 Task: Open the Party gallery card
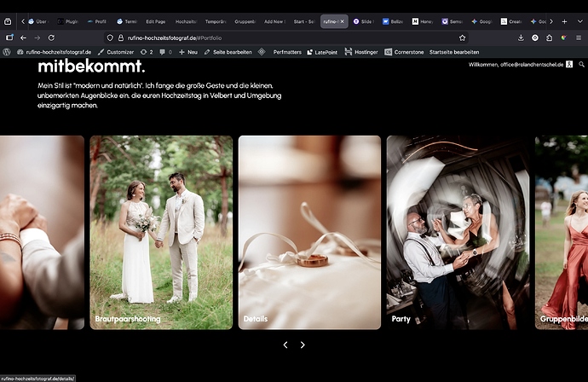(458, 232)
